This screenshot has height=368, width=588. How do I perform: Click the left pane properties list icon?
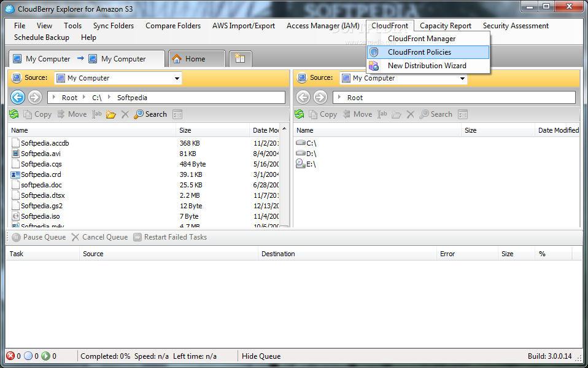pos(177,114)
